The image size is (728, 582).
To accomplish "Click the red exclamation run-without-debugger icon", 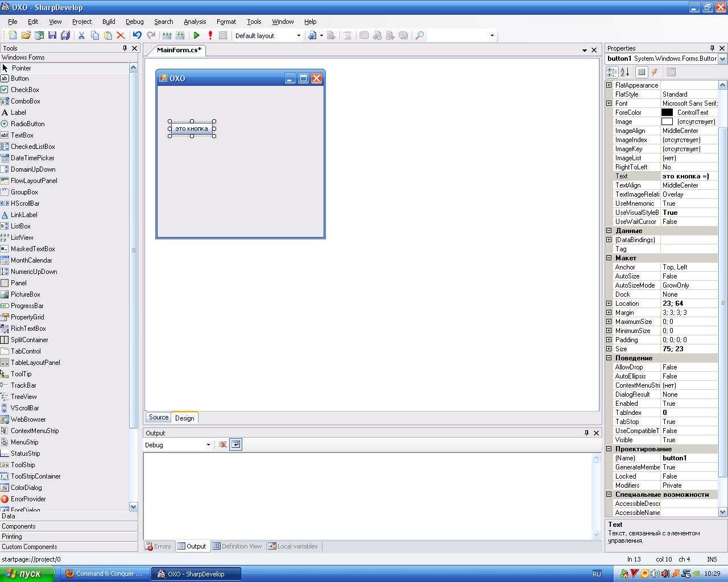I will point(210,35).
